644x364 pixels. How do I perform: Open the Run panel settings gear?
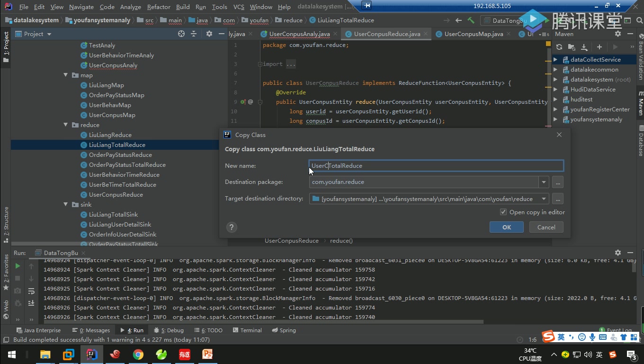617,253
